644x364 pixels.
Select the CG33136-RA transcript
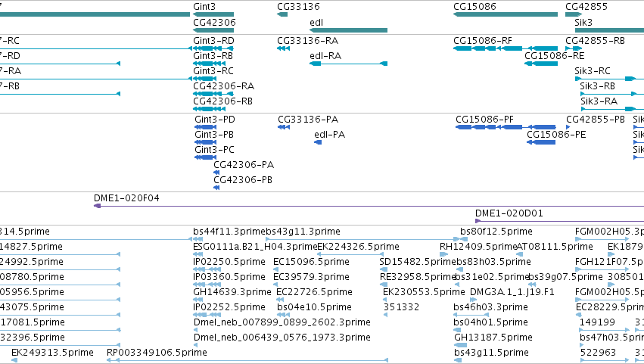pos(283,48)
